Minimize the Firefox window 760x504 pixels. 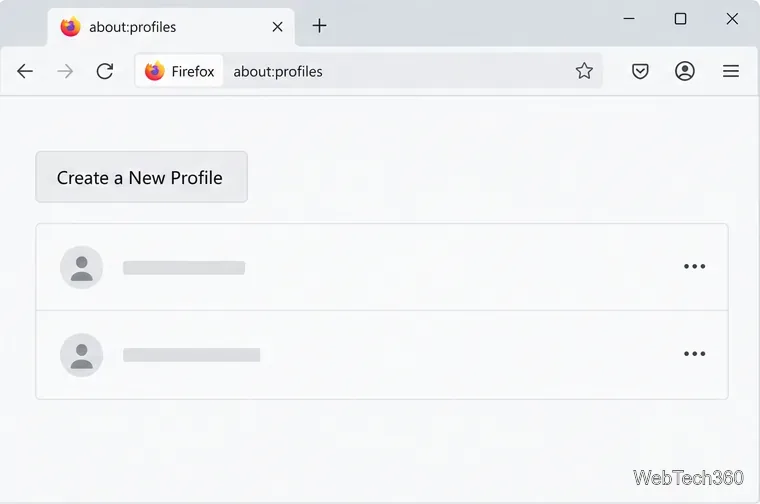[x=629, y=18]
